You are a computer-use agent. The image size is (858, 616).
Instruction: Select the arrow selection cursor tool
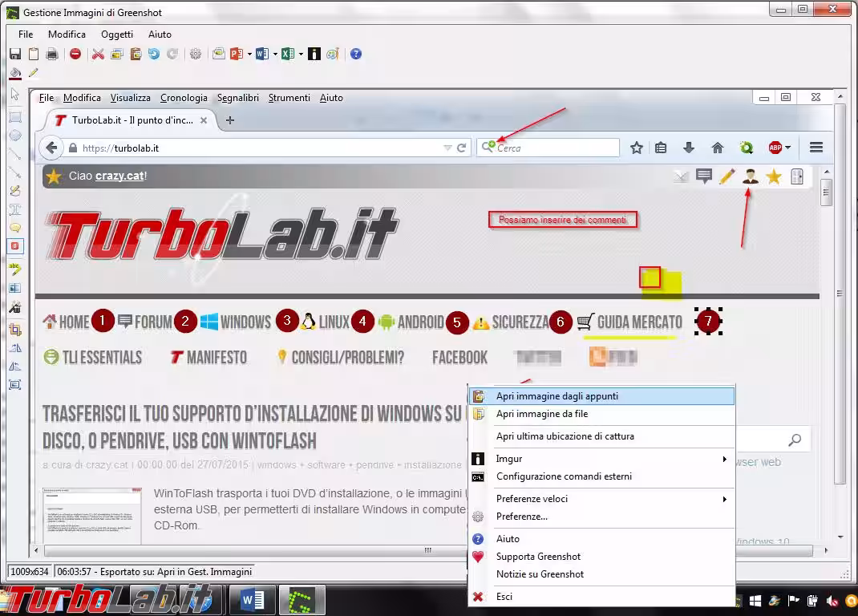point(15,95)
